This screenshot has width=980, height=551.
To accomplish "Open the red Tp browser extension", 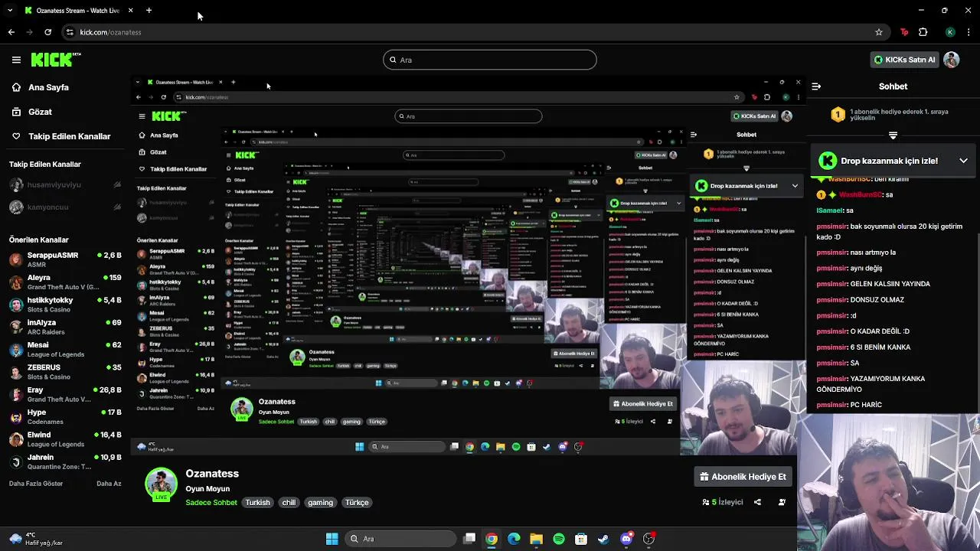I will coord(904,32).
